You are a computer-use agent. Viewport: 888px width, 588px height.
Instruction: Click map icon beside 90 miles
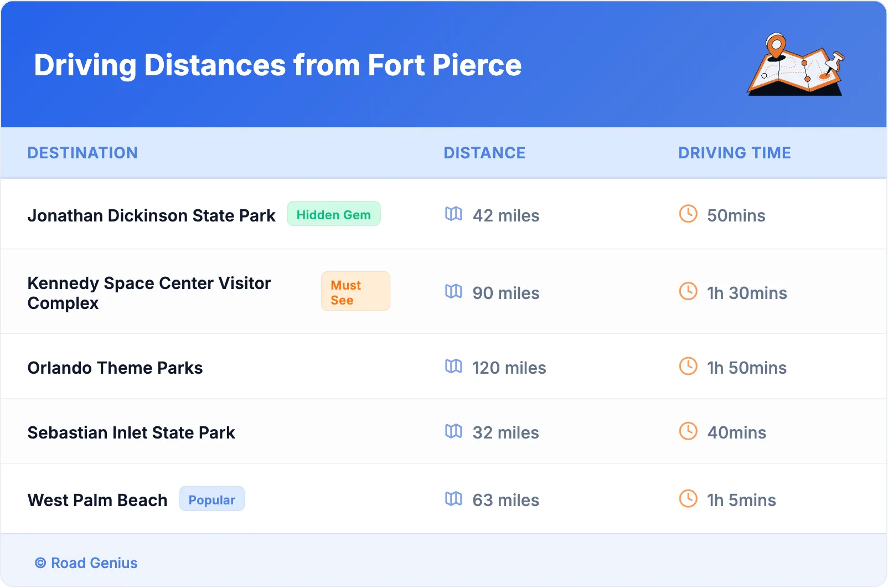[x=453, y=291]
